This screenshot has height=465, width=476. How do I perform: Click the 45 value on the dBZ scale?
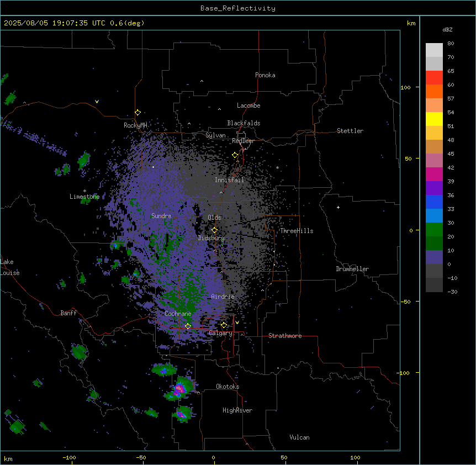pos(451,154)
